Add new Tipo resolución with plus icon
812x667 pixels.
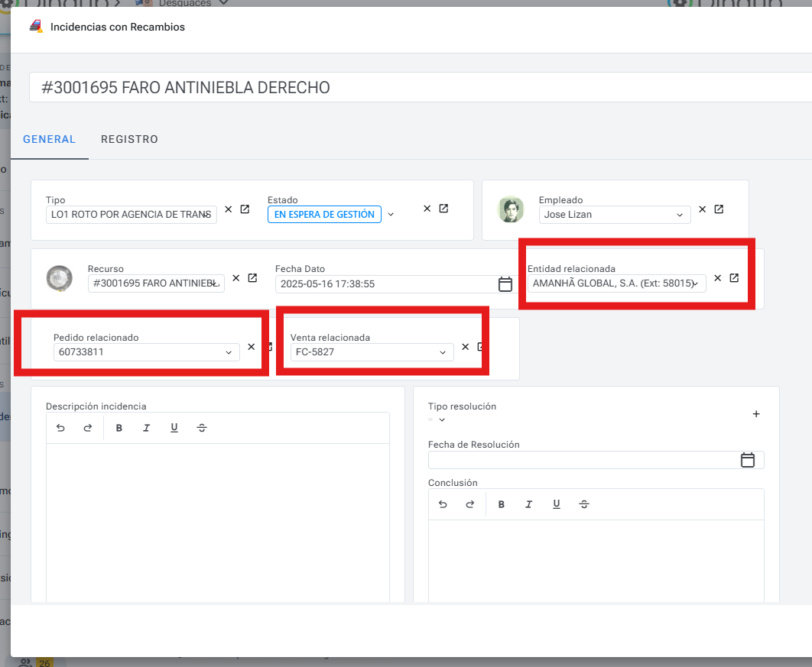tap(756, 414)
